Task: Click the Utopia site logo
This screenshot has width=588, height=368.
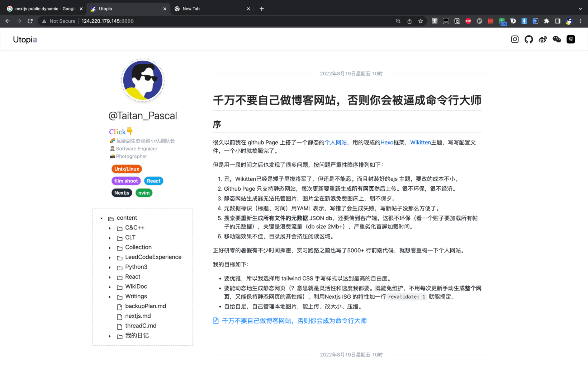Action: click(25, 39)
